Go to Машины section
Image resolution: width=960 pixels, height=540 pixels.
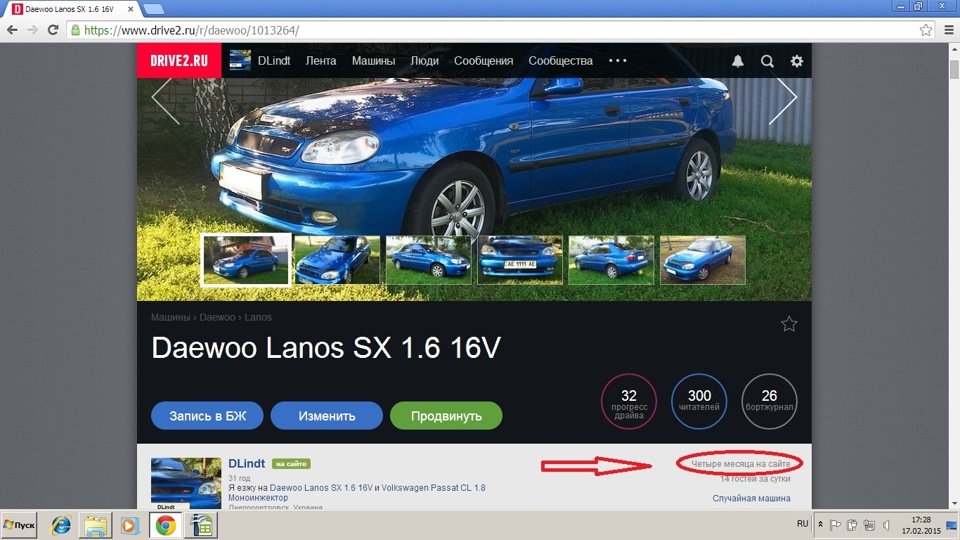373,61
